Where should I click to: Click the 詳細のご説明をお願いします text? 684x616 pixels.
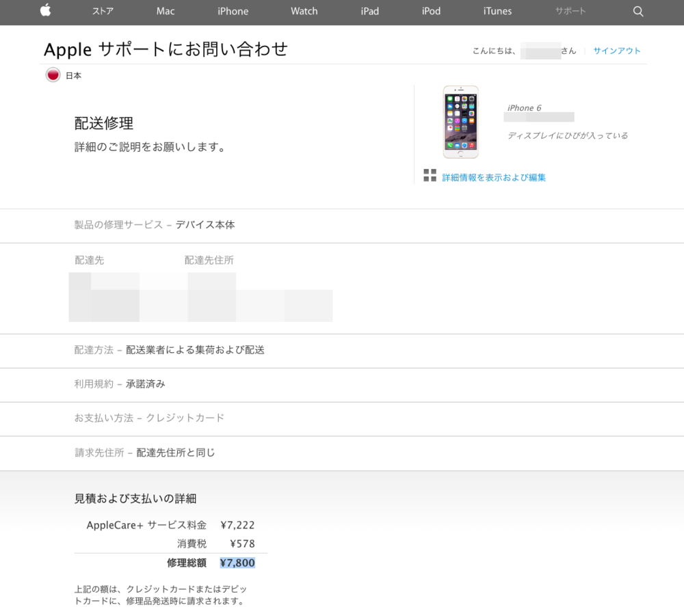151,147
